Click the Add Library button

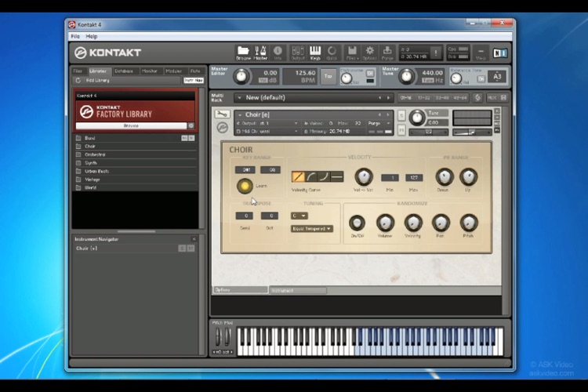[97, 80]
